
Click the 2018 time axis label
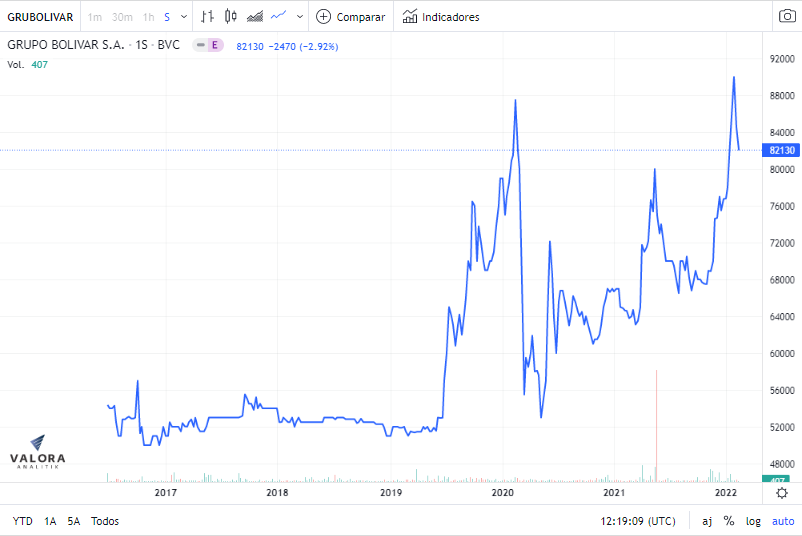pyautogui.click(x=277, y=493)
